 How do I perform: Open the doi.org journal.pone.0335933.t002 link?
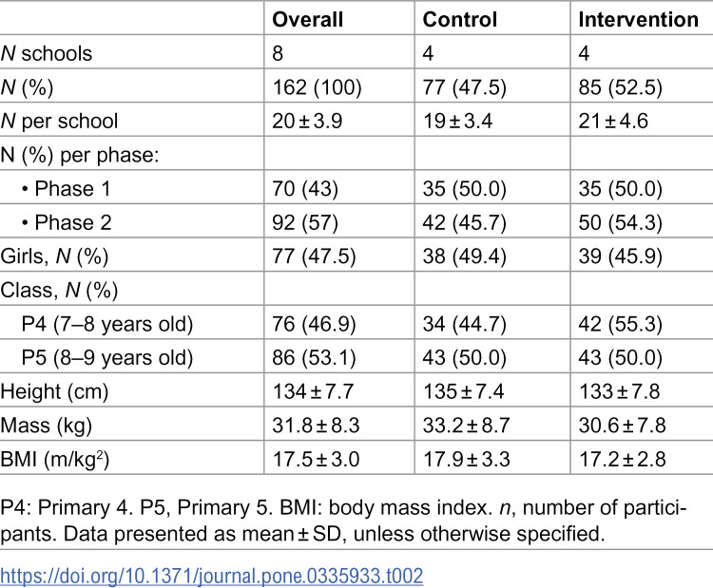click(x=211, y=576)
